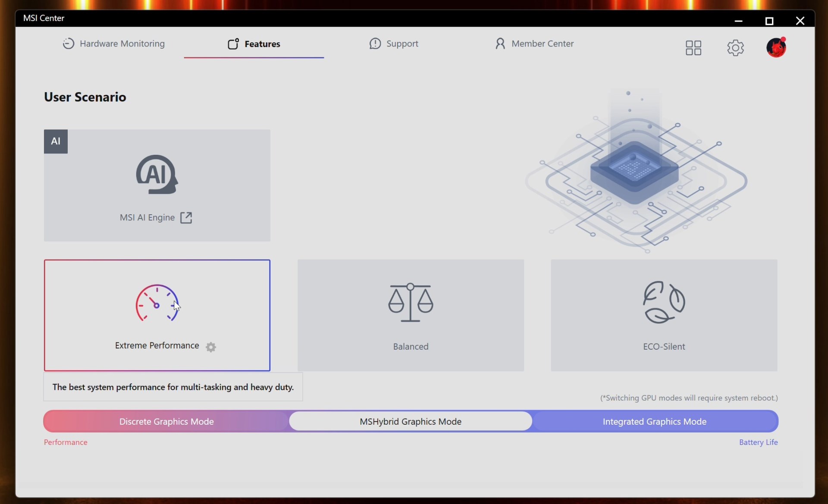The image size is (828, 504).
Task: Open MSI AI Engine external link icon
Action: (x=186, y=218)
